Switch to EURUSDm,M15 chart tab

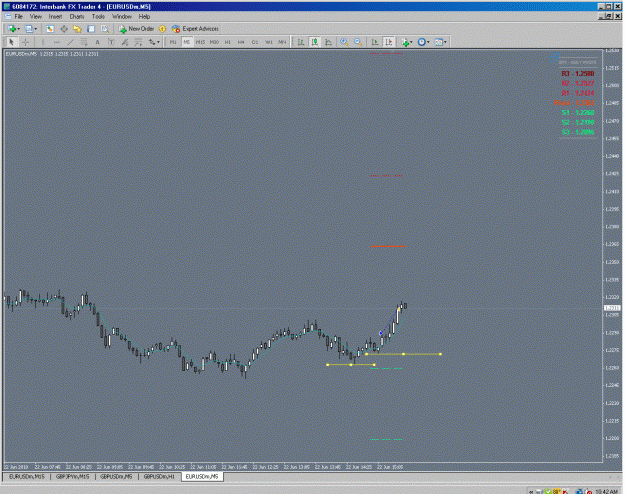(x=27, y=476)
